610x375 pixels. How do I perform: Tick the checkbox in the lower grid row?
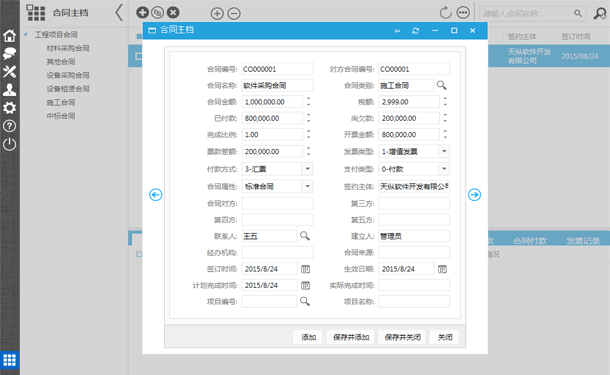coord(139,254)
